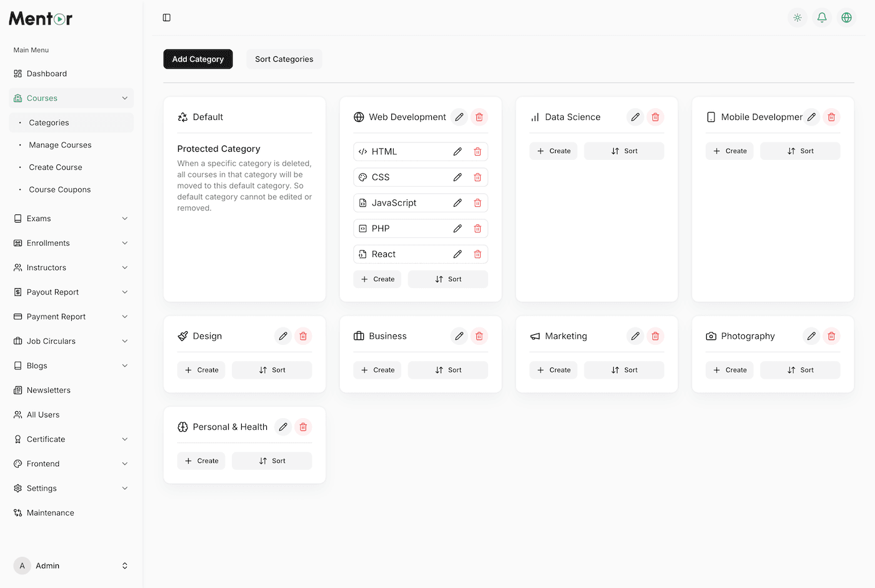Delete the React subcategory
This screenshot has height=588, width=875.
[x=477, y=254]
